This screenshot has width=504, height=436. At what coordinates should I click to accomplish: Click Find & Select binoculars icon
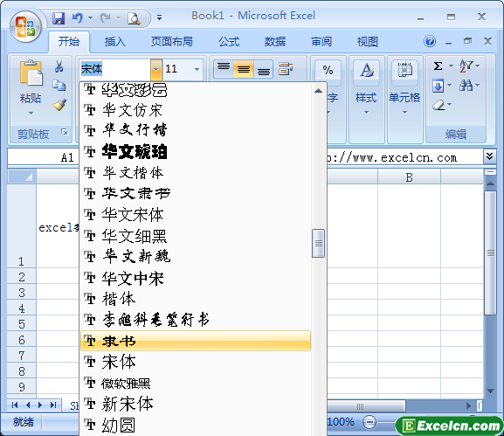point(466,86)
